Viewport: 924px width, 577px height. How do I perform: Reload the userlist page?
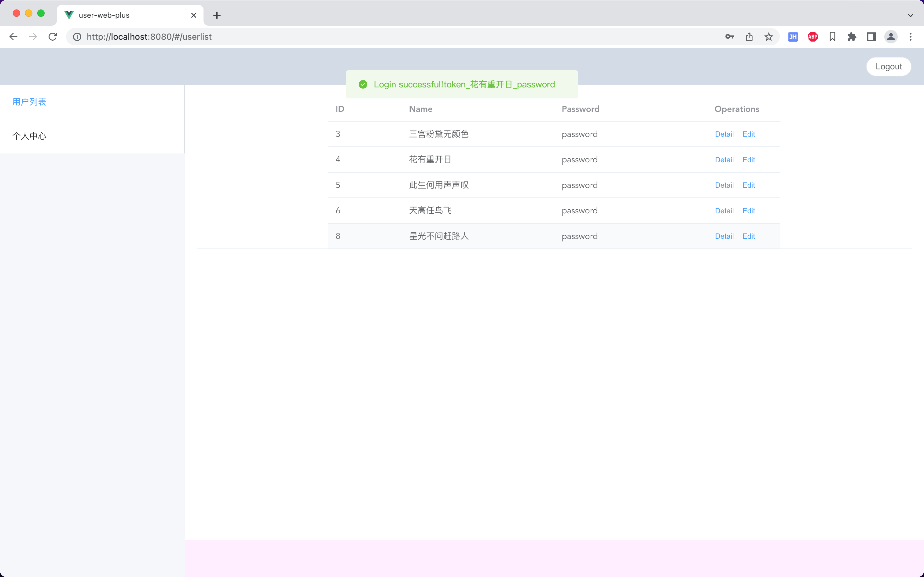pyautogui.click(x=53, y=37)
